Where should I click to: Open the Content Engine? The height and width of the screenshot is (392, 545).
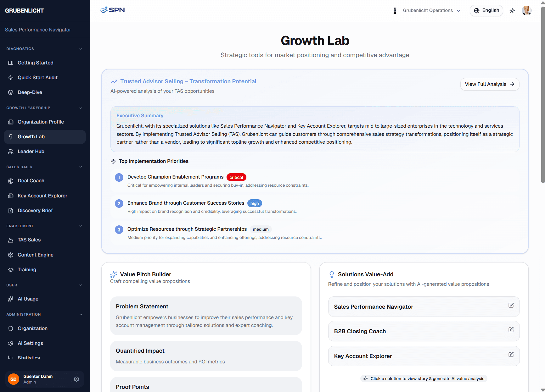(x=35, y=255)
